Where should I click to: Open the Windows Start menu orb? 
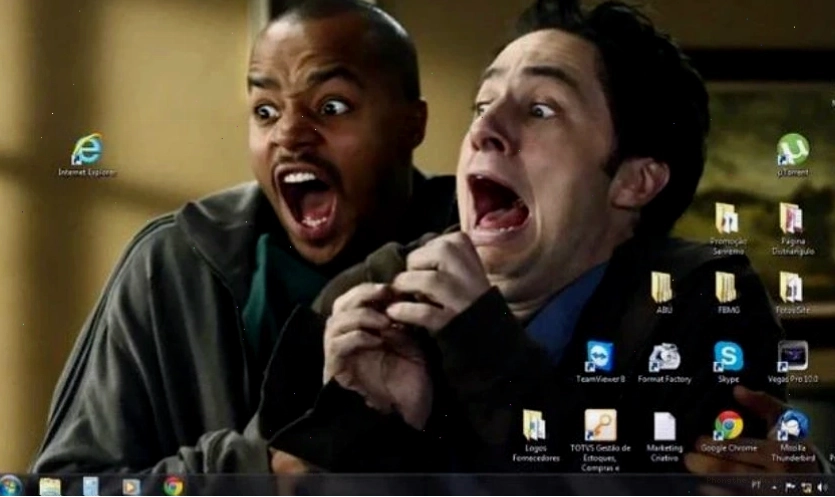pyautogui.click(x=11, y=486)
